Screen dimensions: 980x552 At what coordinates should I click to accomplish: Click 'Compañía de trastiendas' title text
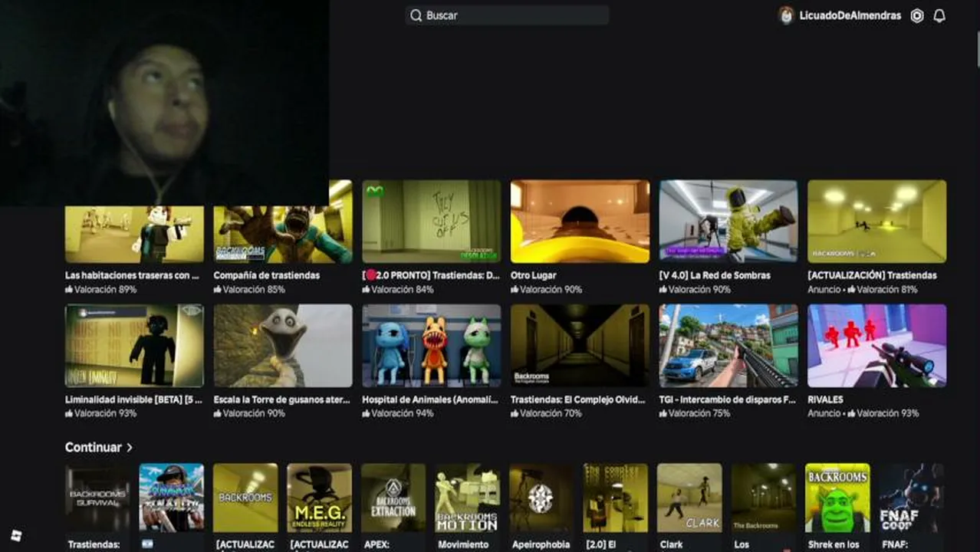click(x=267, y=275)
